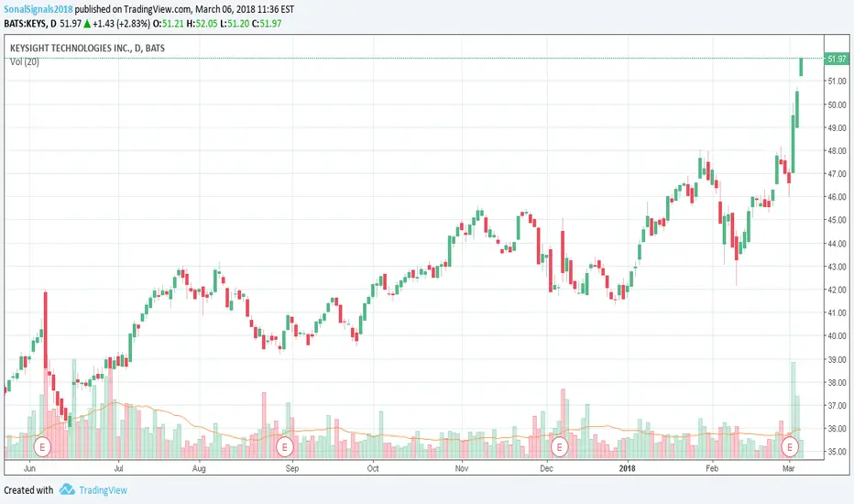The height and width of the screenshot is (504, 854).
Task: Click the Mar label on time axis
Action: coord(788,468)
